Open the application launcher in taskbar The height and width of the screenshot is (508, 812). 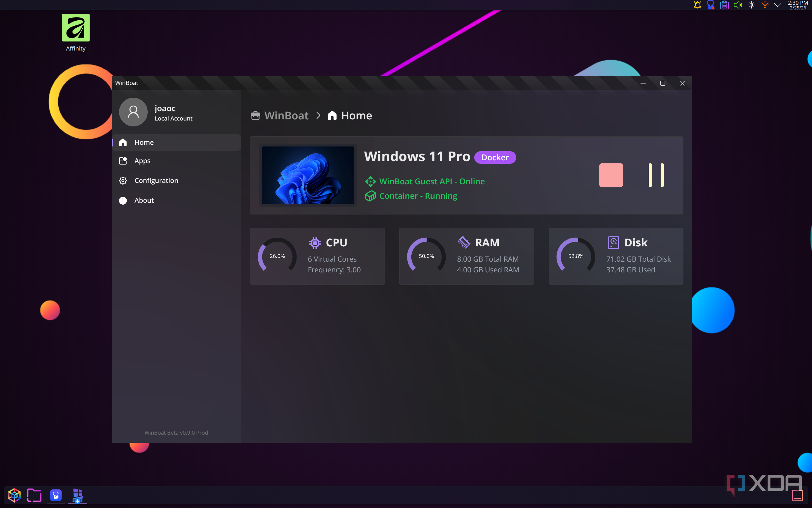pyautogui.click(x=14, y=495)
